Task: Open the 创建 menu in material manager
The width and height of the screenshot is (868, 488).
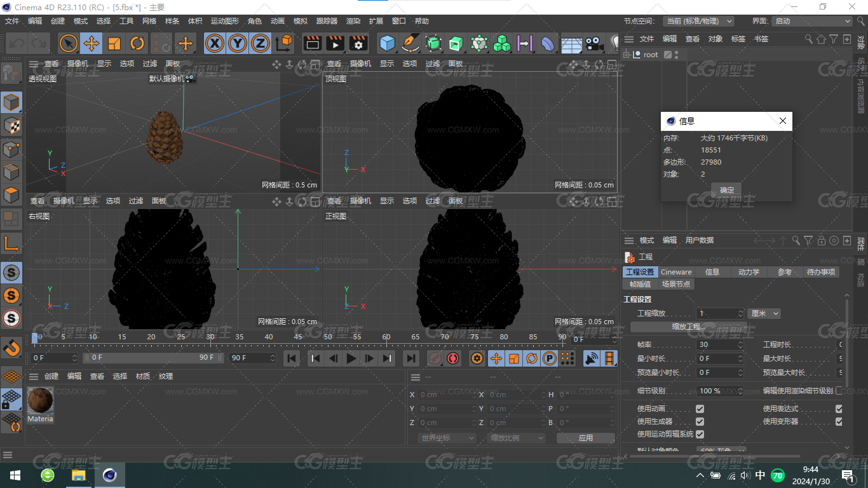Action: tap(51, 376)
